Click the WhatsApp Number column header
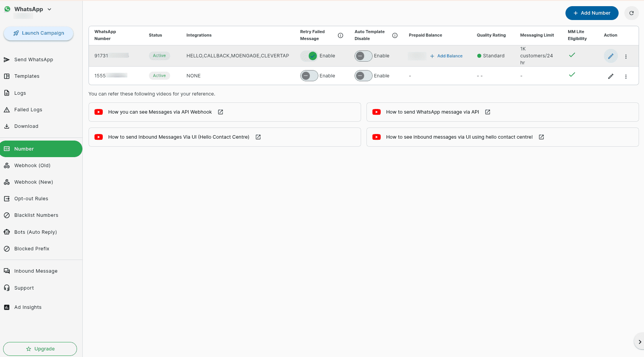The width and height of the screenshot is (644, 357). click(x=105, y=35)
